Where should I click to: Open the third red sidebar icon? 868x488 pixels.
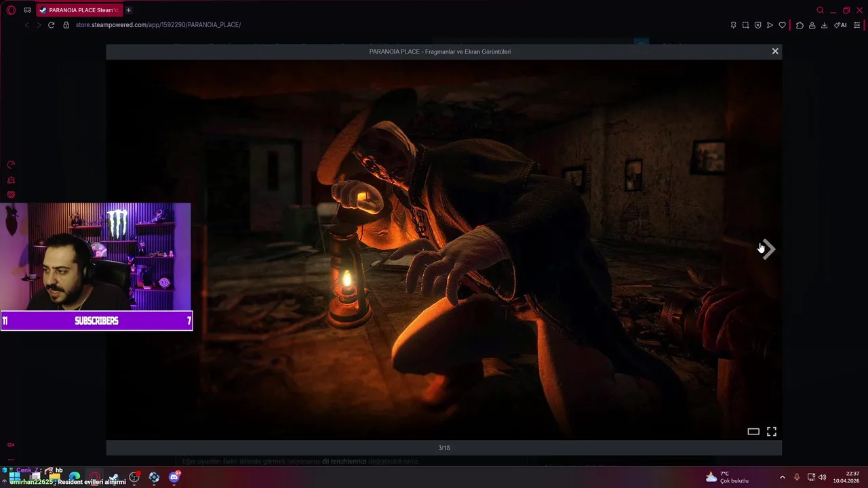pos(11,195)
